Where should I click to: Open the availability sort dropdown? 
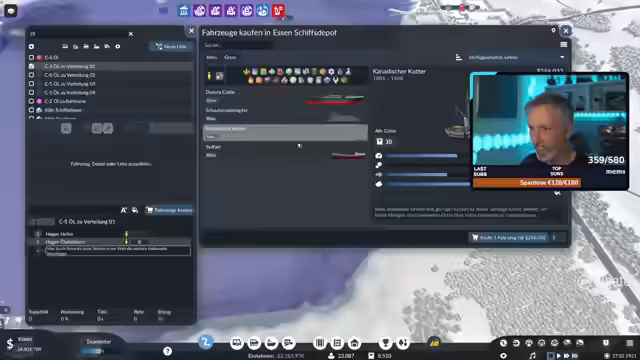click(x=516, y=58)
